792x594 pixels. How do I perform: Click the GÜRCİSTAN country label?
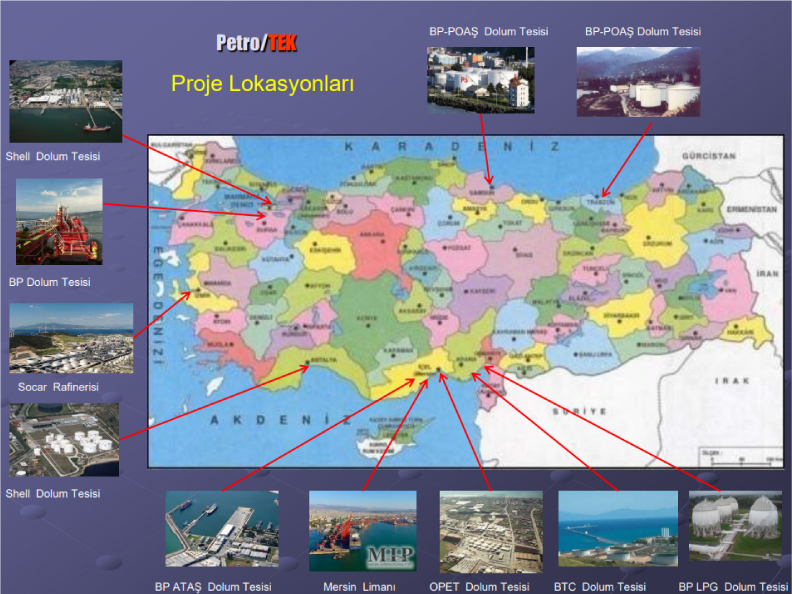709,156
